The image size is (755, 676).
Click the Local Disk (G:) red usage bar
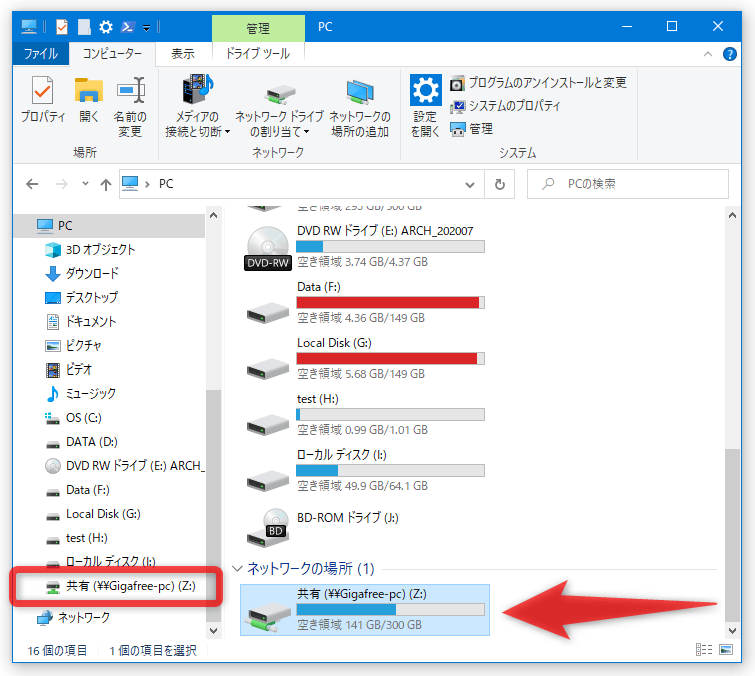pyautogui.click(x=390, y=358)
